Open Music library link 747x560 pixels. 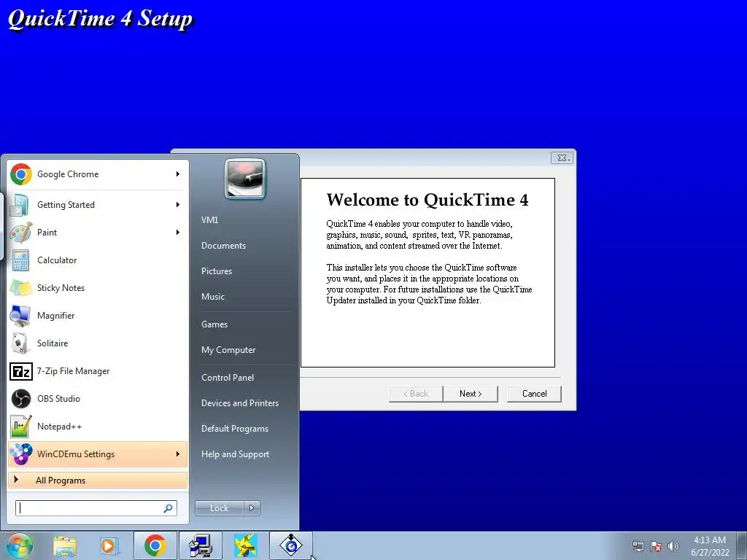point(213,297)
